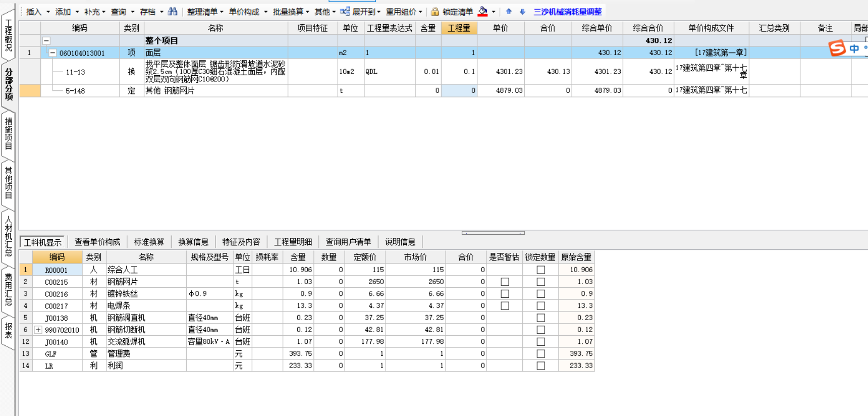
Task: Open the 工程概况 side tab
Action: (9, 35)
